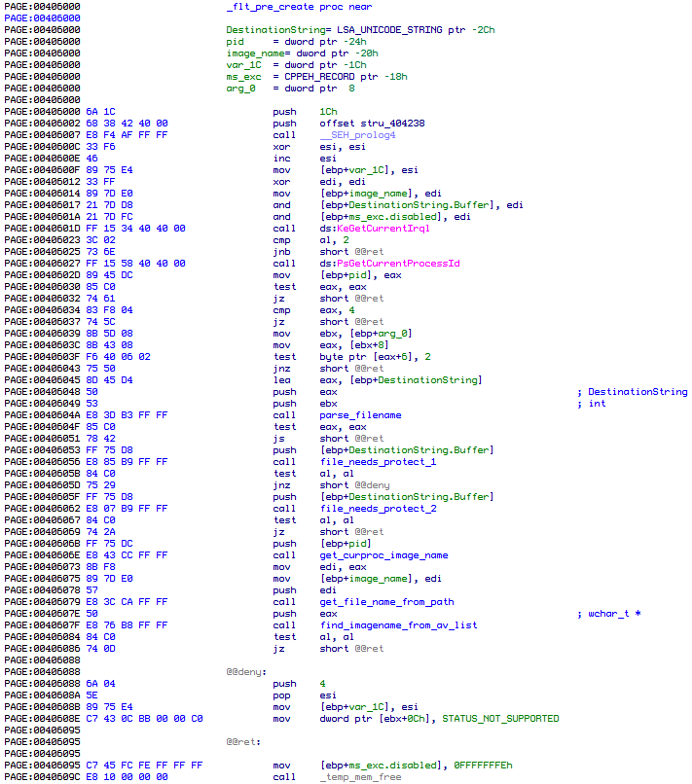Click the [ebp+arg_0] operand
Screen dimensions: 692x784
[x=381, y=334]
